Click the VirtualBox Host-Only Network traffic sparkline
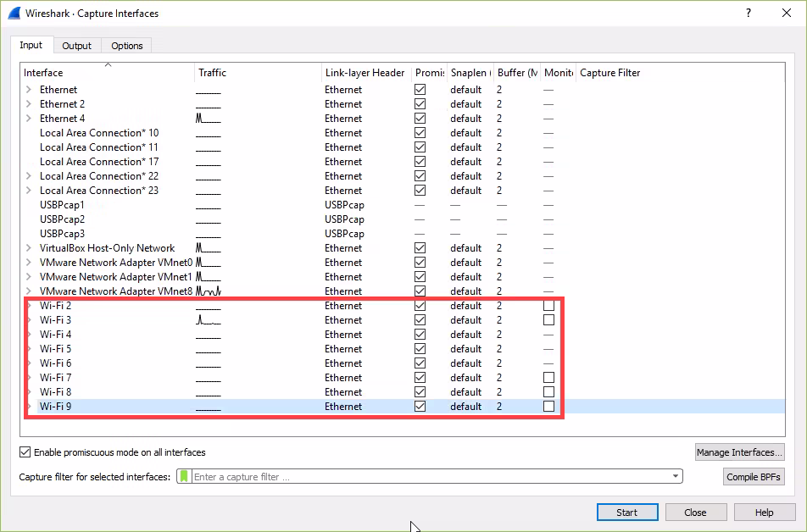Image resolution: width=807 pixels, height=532 pixels. (209, 248)
